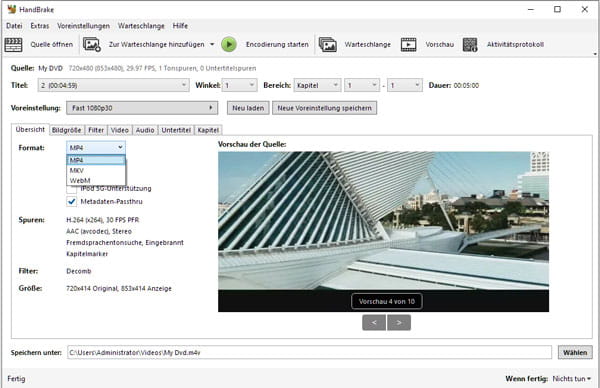This screenshot has height=388, width=600.
Task: Open the Titel dropdown
Action: [x=113, y=85]
